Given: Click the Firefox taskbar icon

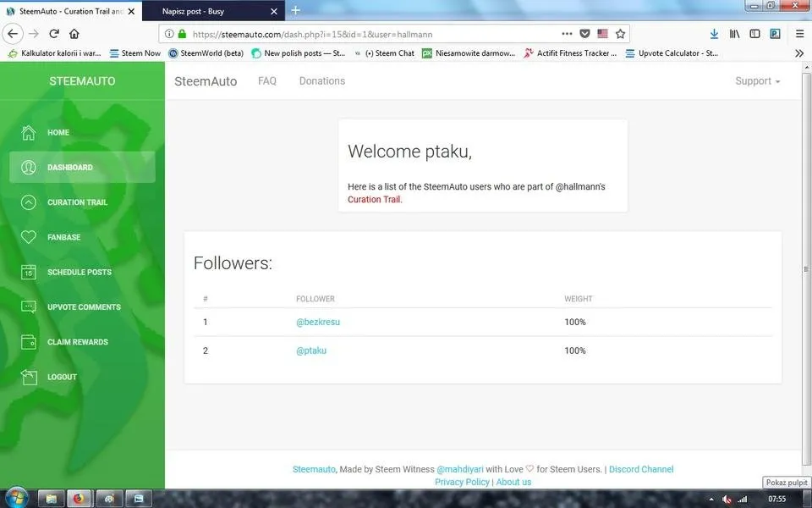Looking at the screenshot, I should [x=79, y=499].
